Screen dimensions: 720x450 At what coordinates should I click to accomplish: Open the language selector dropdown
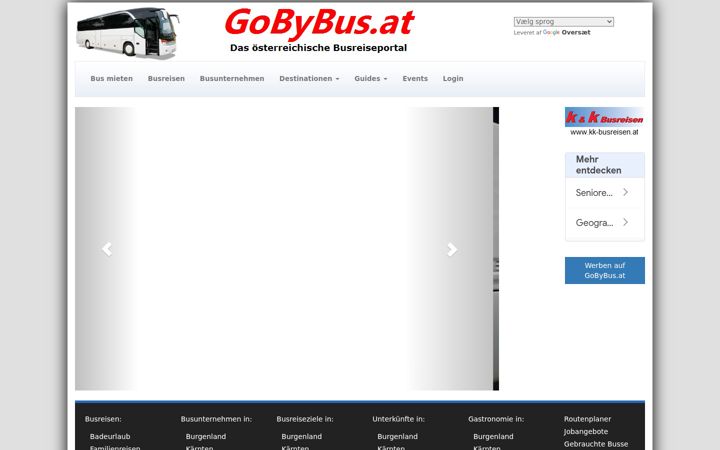(563, 22)
